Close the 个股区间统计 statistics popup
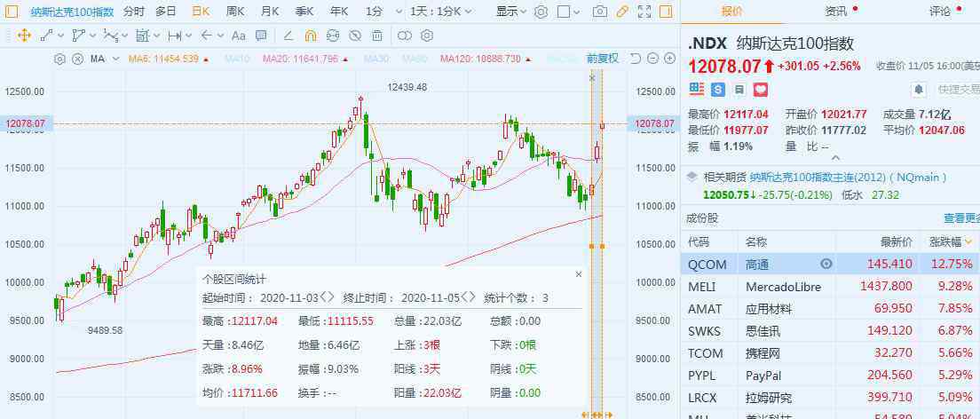980x419 pixels. click(578, 274)
